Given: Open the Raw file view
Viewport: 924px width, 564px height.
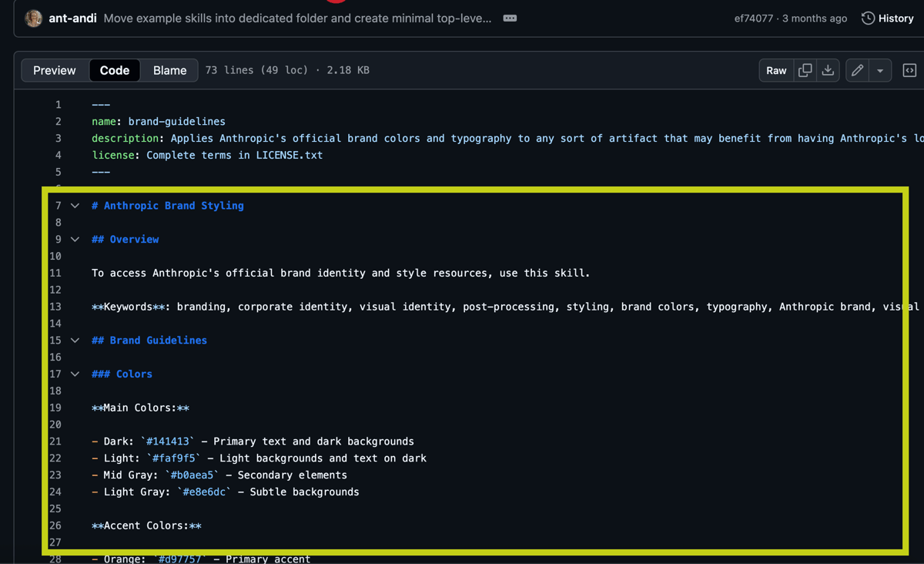Looking at the screenshot, I should 776,70.
